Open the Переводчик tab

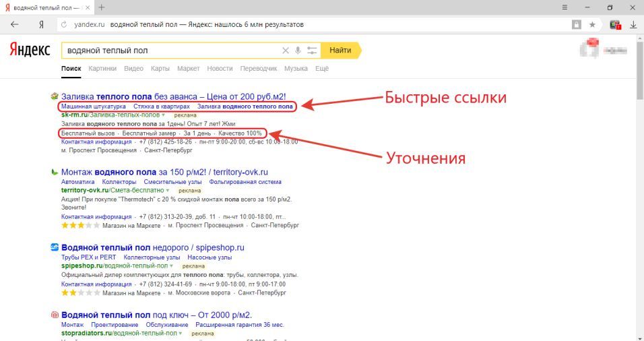pos(258,69)
